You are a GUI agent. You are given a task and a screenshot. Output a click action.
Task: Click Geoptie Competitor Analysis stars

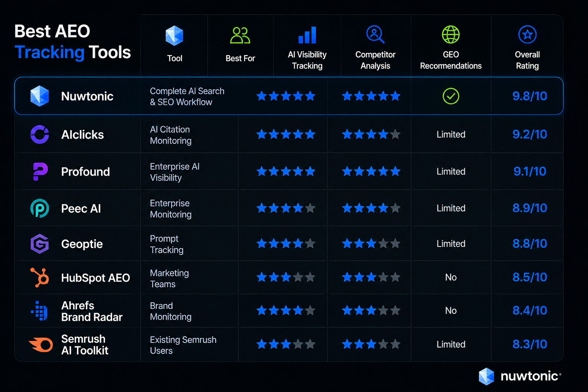pyautogui.click(x=371, y=243)
